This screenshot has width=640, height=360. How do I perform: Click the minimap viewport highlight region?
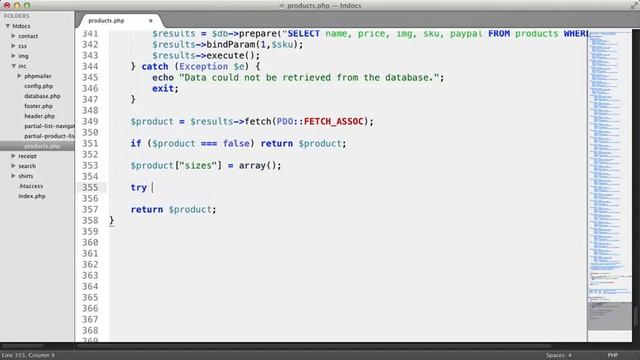point(610,315)
